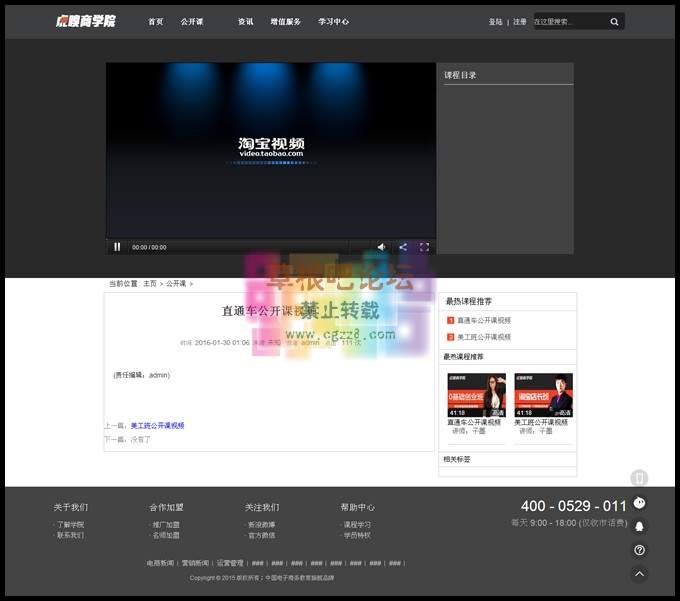Click the video player progress bar
The width and height of the screenshot is (680, 601).
(271, 240)
